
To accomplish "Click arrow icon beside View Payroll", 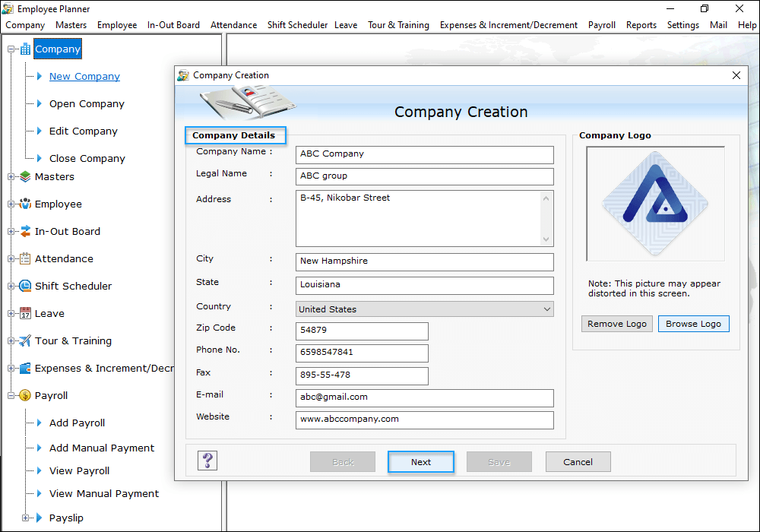I will coord(40,470).
